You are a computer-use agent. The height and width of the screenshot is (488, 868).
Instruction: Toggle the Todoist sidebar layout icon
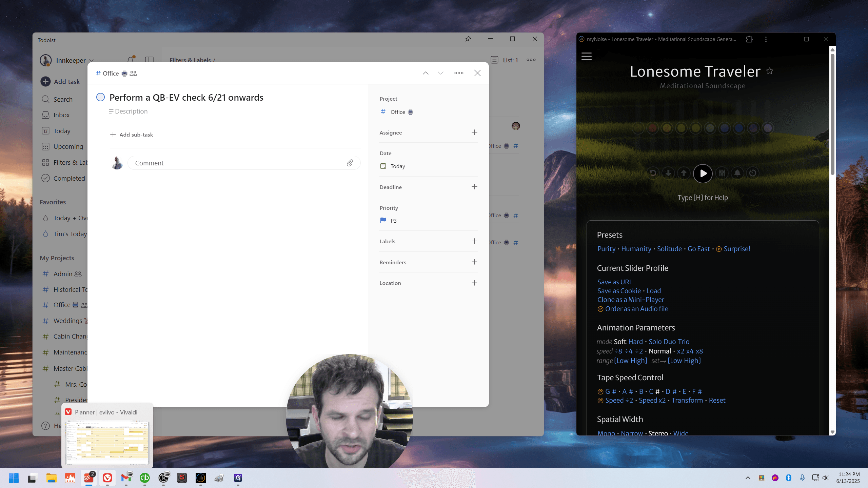[x=149, y=60]
